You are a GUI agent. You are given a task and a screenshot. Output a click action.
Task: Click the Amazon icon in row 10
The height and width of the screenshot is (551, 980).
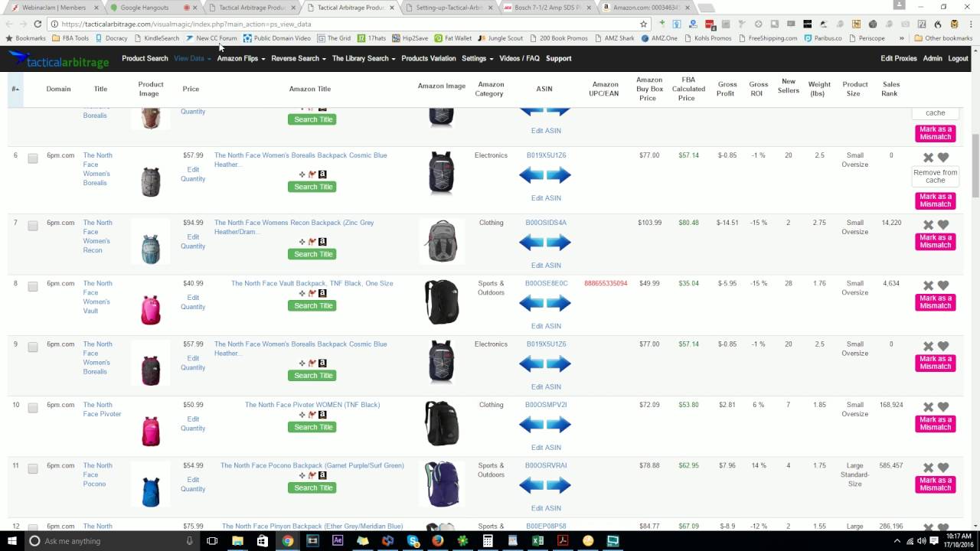(323, 415)
